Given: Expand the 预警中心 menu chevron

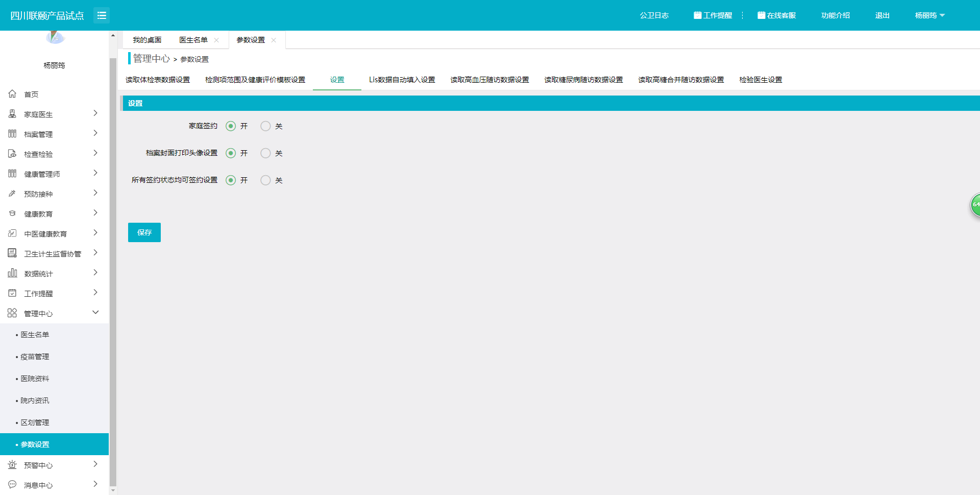Looking at the screenshot, I should [x=95, y=464].
